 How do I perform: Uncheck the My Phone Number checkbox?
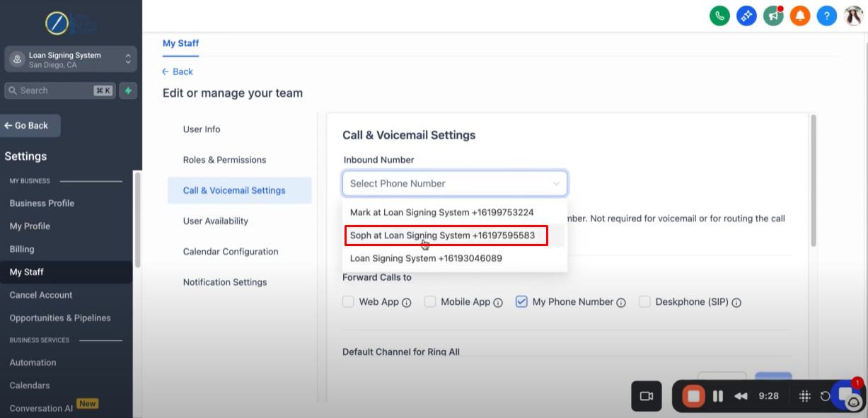521,301
